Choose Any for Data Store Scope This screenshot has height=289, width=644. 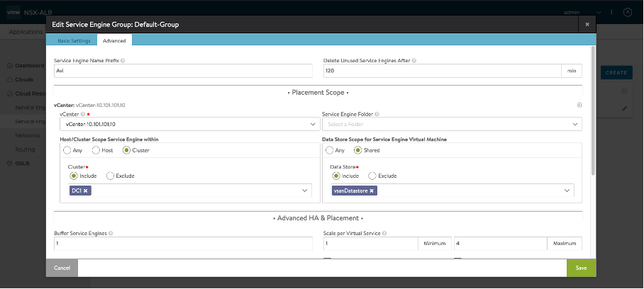[330, 150]
